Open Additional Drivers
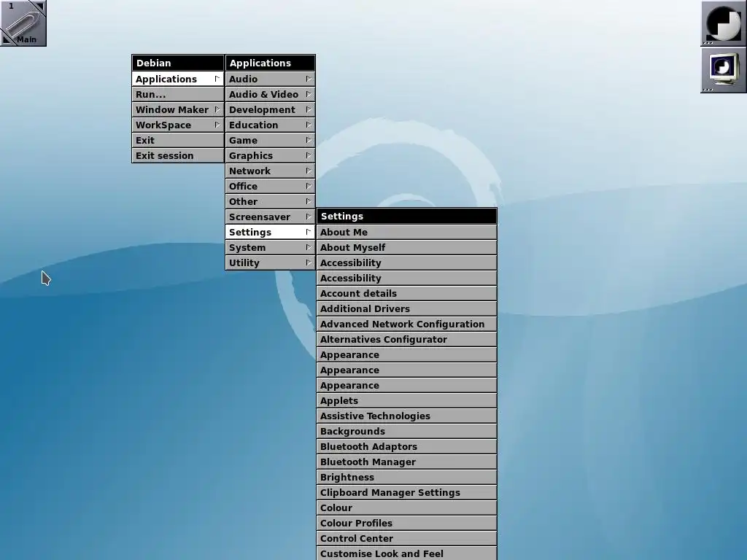Screen dimensions: 747x560 click(x=407, y=308)
